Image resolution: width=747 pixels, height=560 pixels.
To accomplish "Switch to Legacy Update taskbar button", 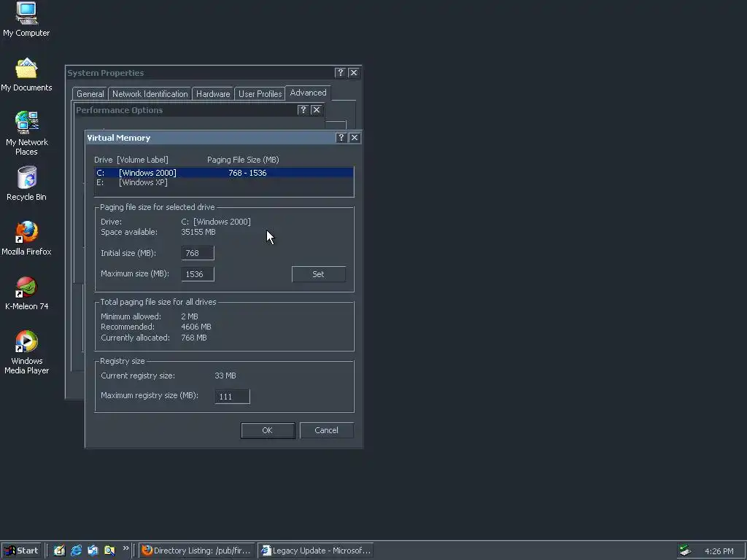I will tap(315, 551).
